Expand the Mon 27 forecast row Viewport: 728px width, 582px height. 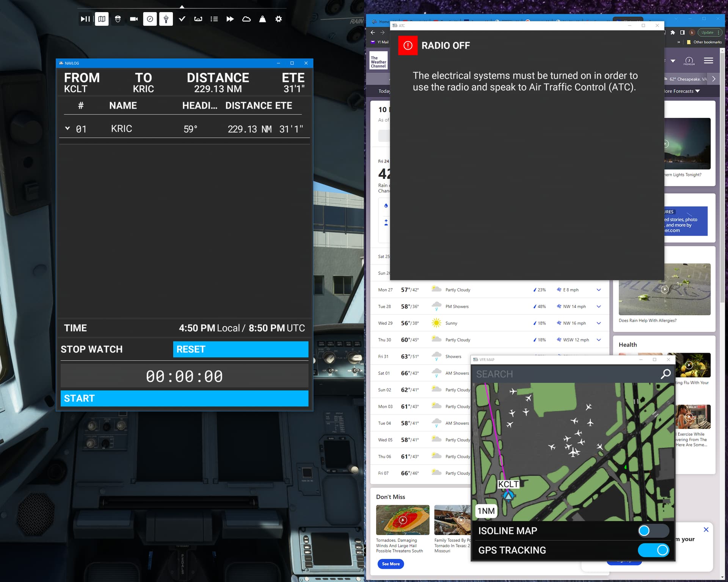coord(599,290)
